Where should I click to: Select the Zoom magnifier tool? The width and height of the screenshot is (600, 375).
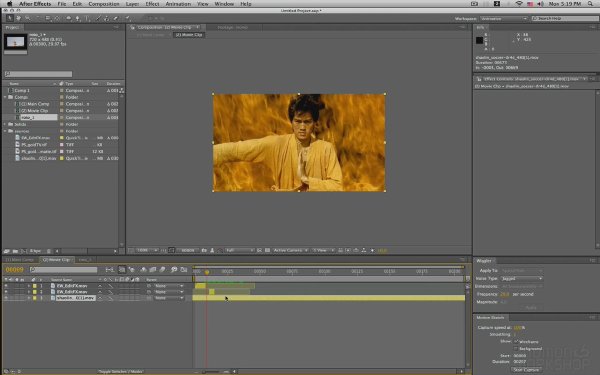(x=28, y=18)
